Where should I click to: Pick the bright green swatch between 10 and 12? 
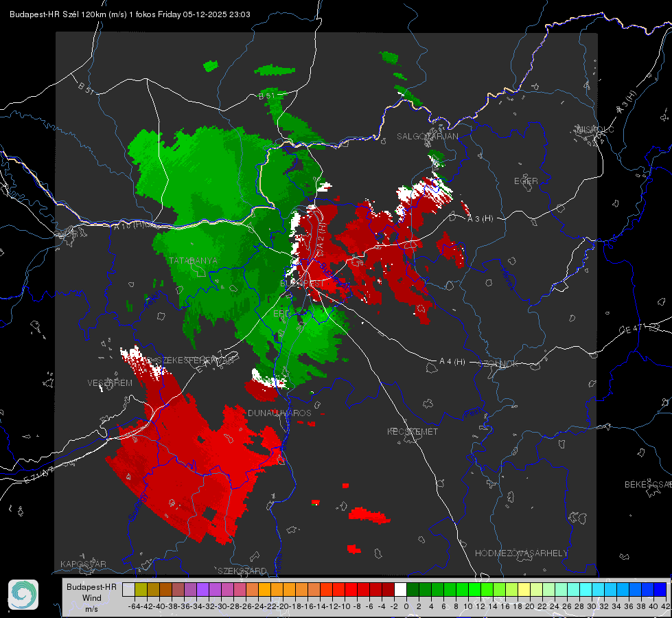pyautogui.click(x=474, y=589)
